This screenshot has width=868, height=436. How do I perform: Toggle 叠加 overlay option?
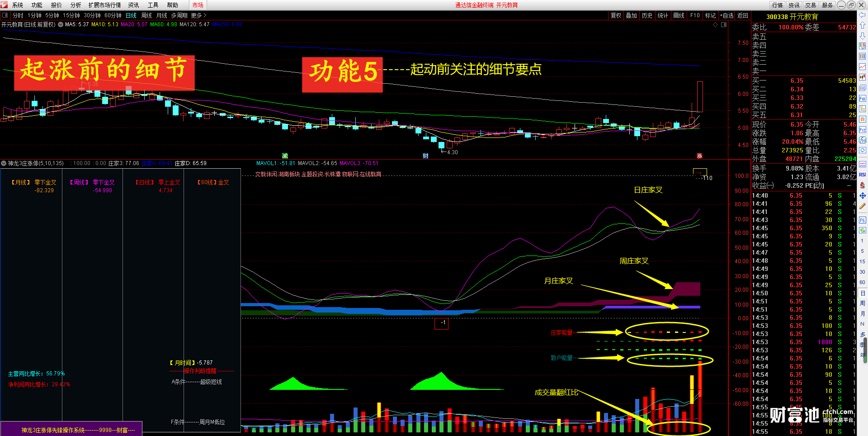(631, 15)
